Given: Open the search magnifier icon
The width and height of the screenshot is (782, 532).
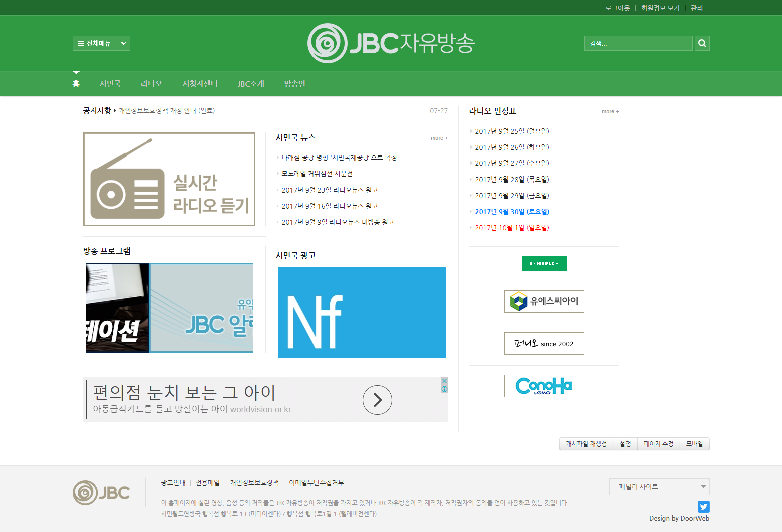Looking at the screenshot, I should (702, 43).
